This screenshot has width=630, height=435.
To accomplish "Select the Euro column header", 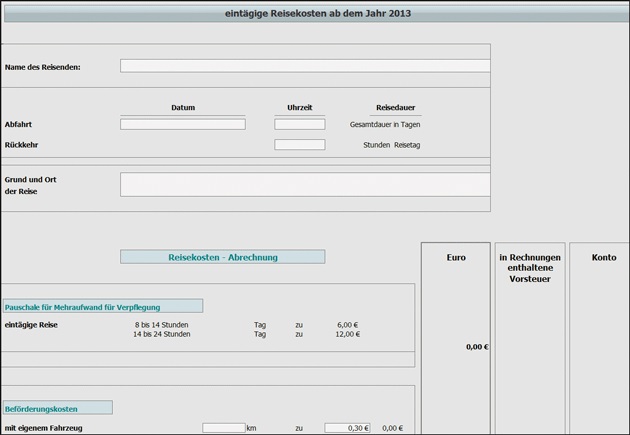I will click(455, 258).
